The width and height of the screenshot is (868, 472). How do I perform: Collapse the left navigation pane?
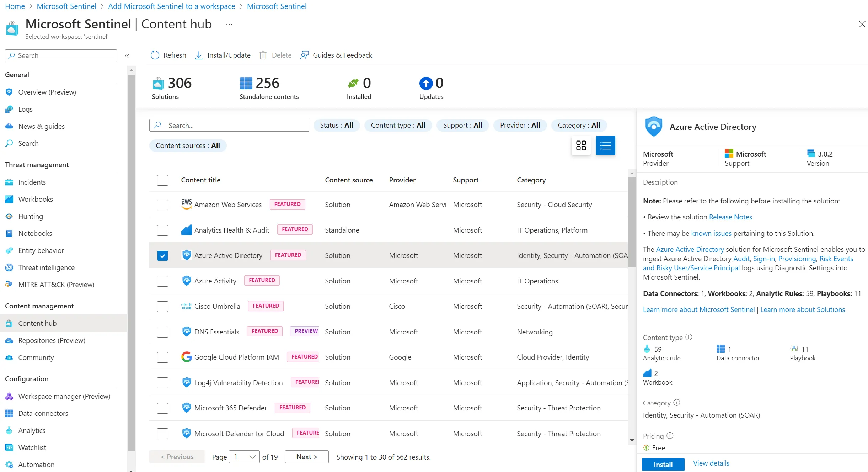pos(127,56)
